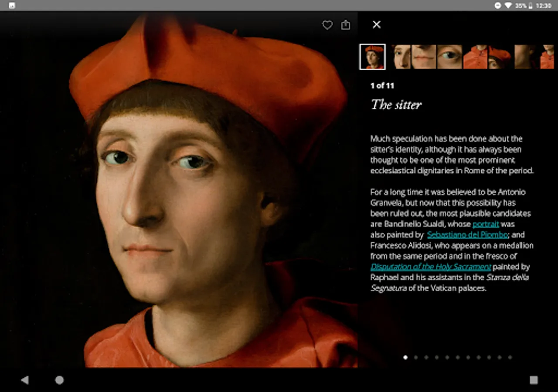Jump to the eleventh, last pagination dot

(x=510, y=358)
